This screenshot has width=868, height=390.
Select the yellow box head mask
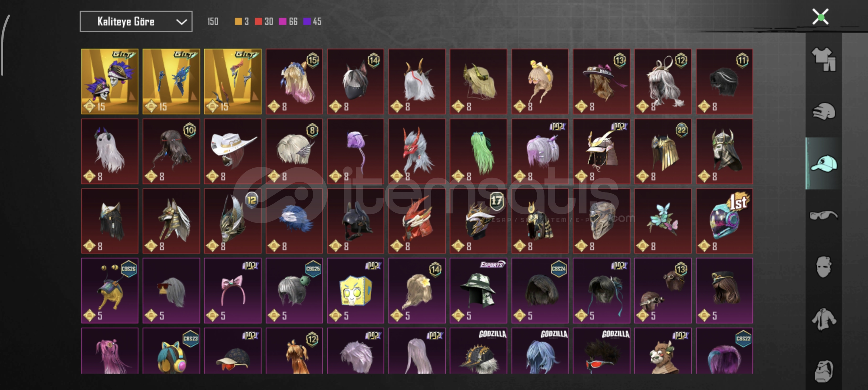click(355, 291)
